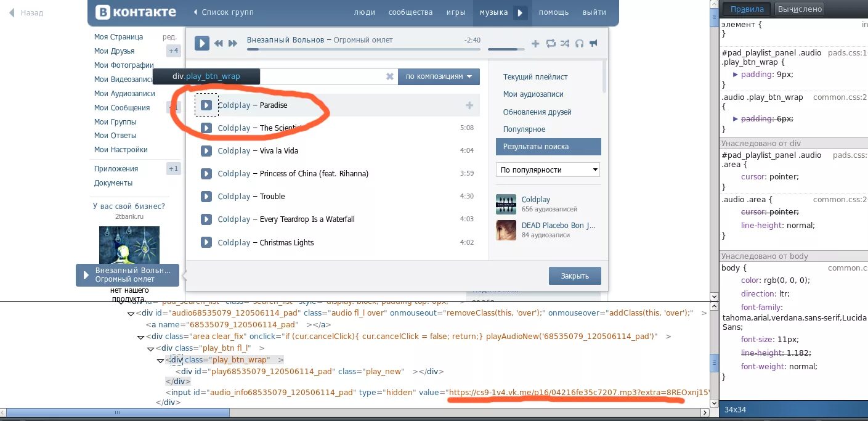The width and height of the screenshot is (868, 421).
Task: Click the megaphone broadcast icon in the player
Action: coord(594,43)
